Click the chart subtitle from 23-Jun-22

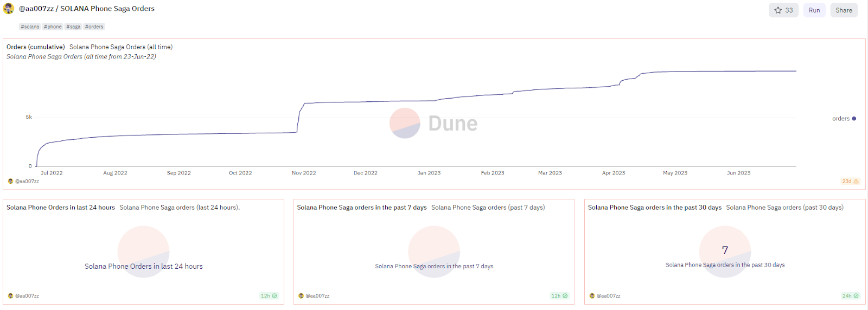point(81,56)
